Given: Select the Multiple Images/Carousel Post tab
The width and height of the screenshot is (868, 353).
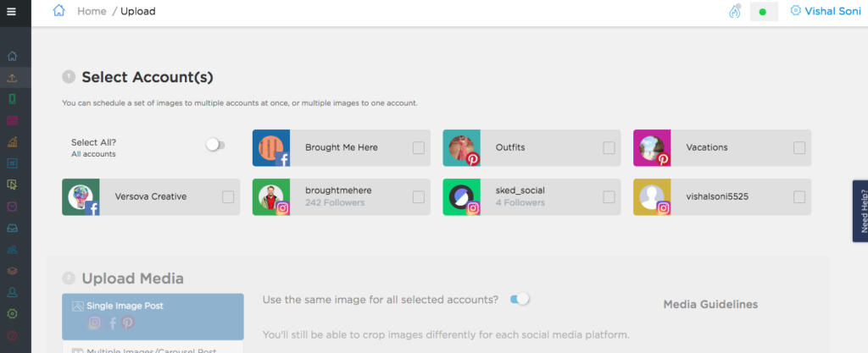Looking at the screenshot, I should (153, 347).
